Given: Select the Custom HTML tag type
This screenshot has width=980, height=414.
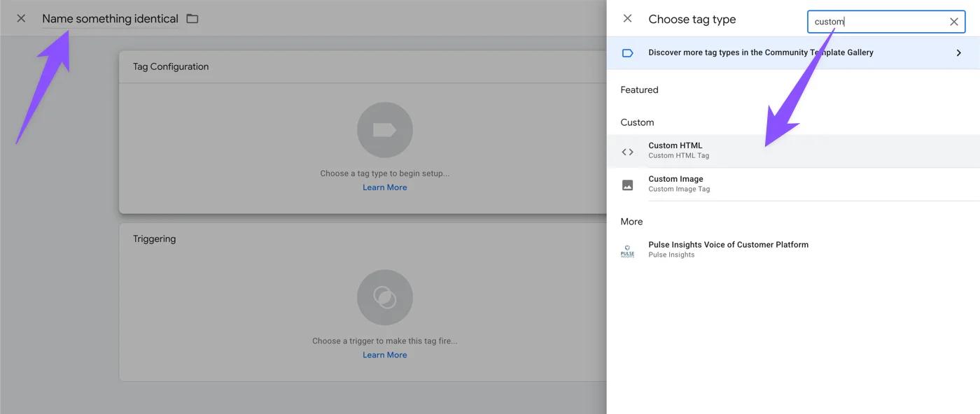Looking at the screenshot, I should [793, 150].
